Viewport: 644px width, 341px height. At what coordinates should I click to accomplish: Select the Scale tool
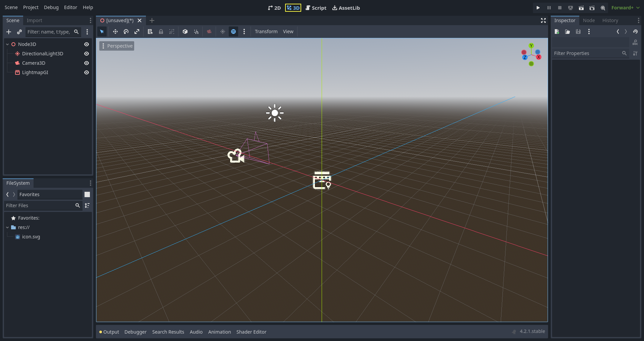[x=137, y=32]
